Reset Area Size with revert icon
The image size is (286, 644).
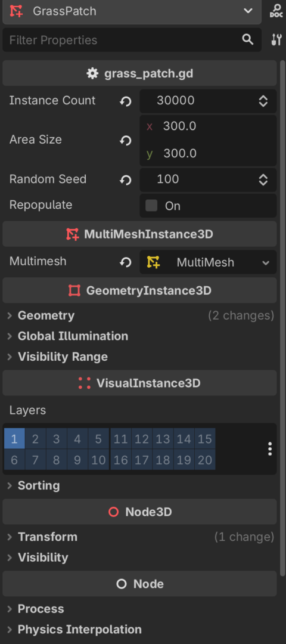pyautogui.click(x=126, y=141)
